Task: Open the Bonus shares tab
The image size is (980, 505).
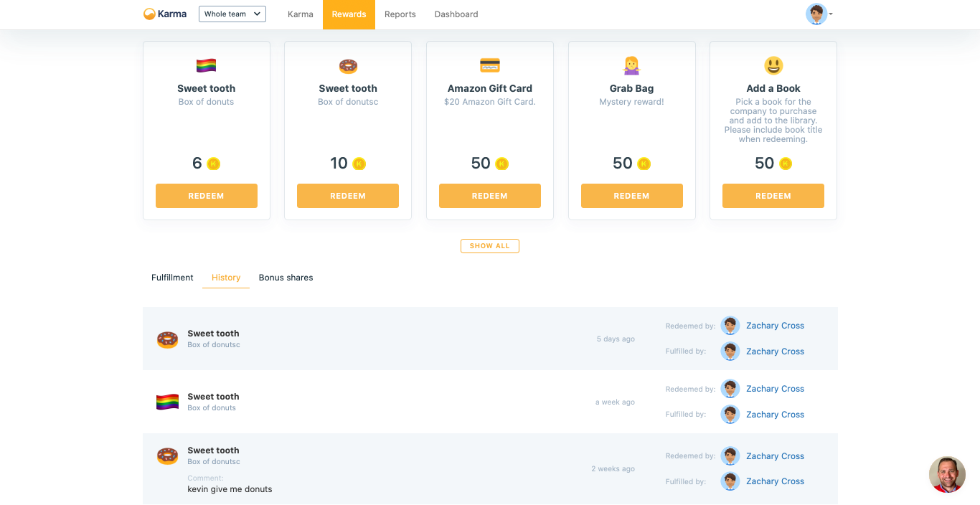Action: [x=286, y=278]
